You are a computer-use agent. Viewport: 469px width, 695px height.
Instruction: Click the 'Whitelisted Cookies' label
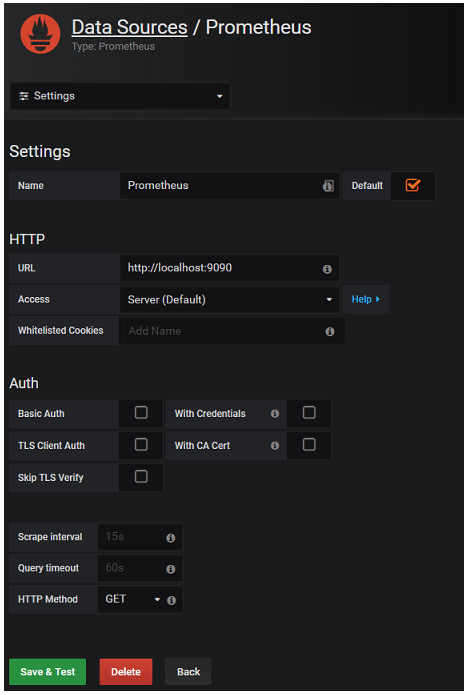61,331
